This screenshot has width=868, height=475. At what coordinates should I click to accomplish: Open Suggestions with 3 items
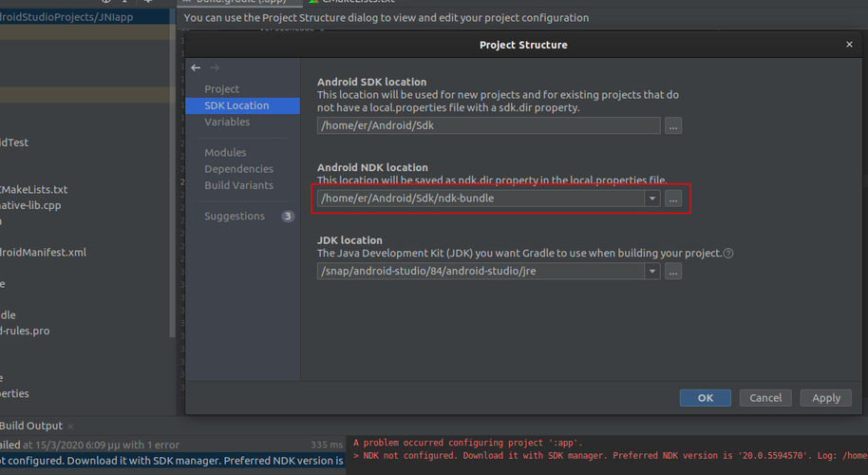[235, 217]
